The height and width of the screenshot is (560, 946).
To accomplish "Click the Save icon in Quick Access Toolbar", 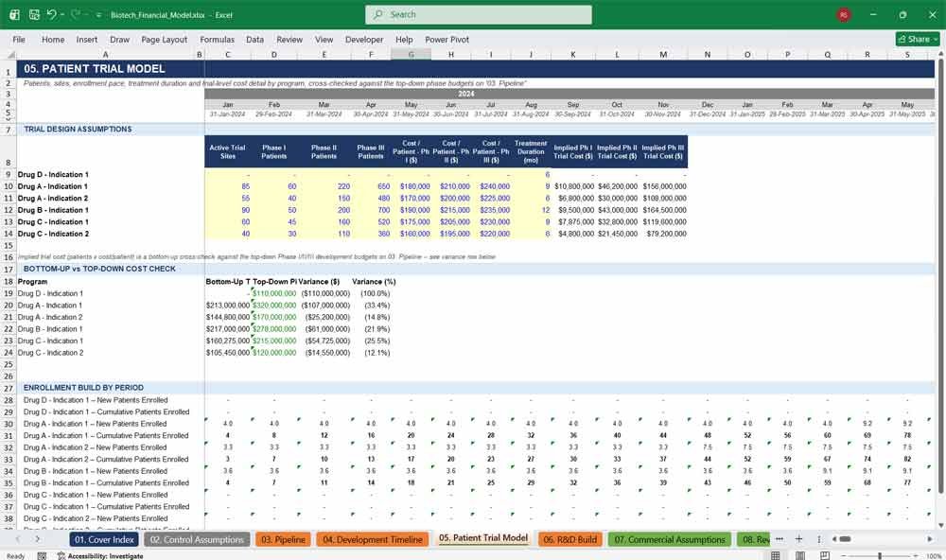I will 34,14.
